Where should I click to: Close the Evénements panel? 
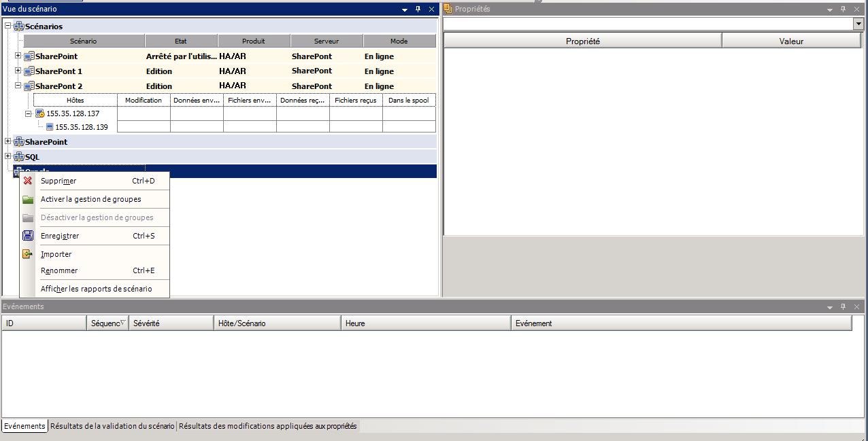click(x=856, y=307)
